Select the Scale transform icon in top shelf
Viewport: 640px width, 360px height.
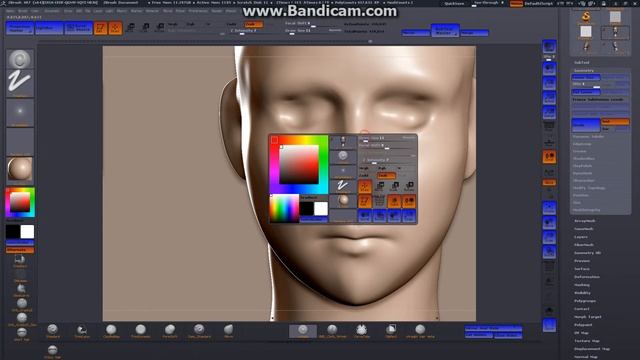[145, 28]
